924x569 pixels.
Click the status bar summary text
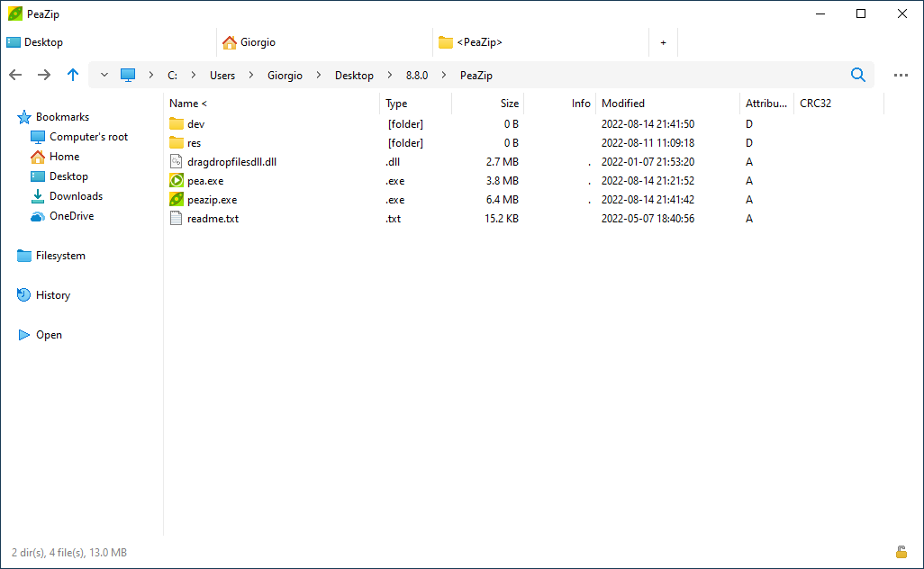tap(69, 553)
